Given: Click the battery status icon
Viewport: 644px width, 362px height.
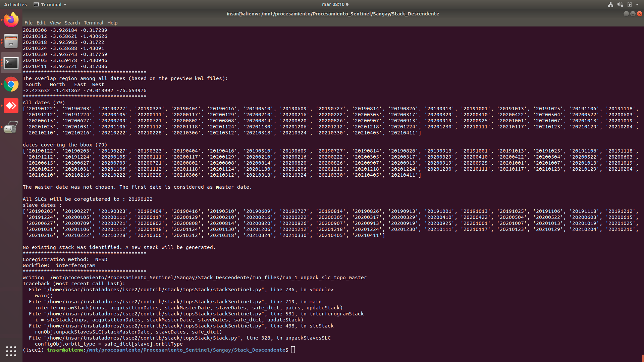Looking at the screenshot, I should click(630, 4).
